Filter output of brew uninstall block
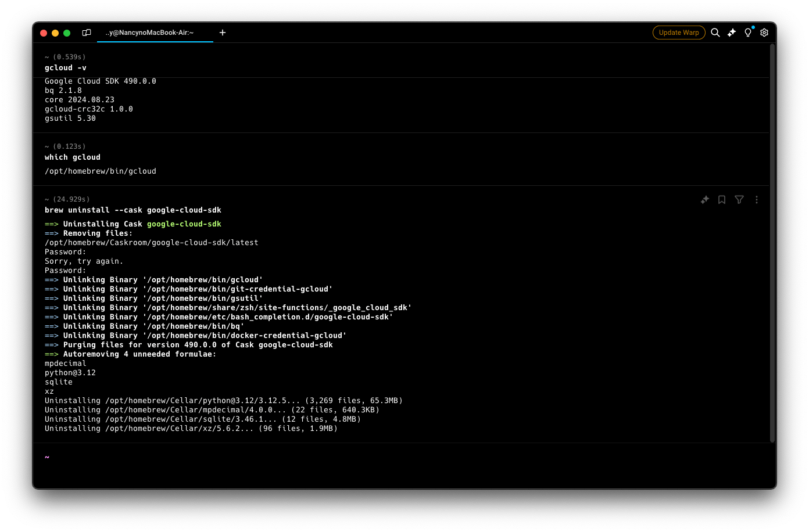This screenshot has width=809, height=532. pyautogui.click(x=739, y=200)
